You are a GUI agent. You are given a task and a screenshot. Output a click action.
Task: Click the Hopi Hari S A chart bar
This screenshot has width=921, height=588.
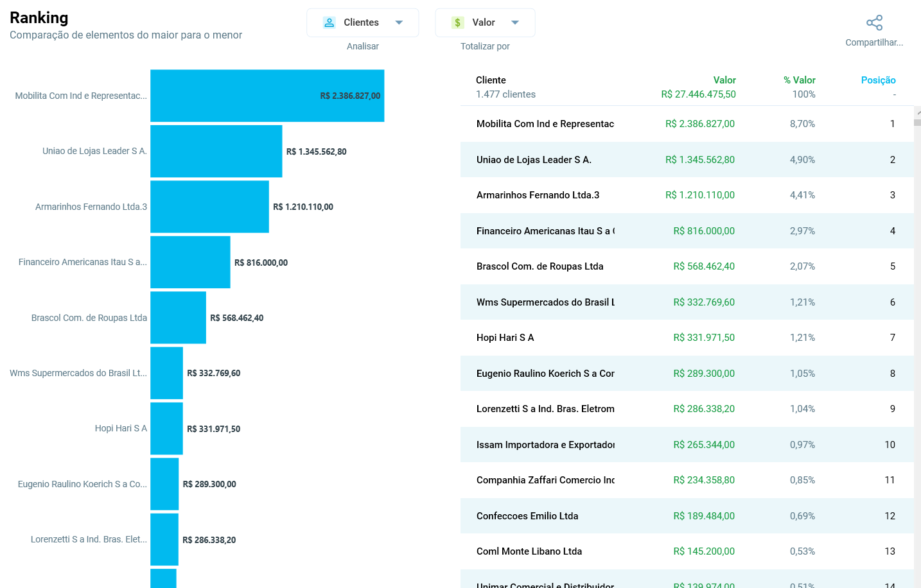[166, 429]
